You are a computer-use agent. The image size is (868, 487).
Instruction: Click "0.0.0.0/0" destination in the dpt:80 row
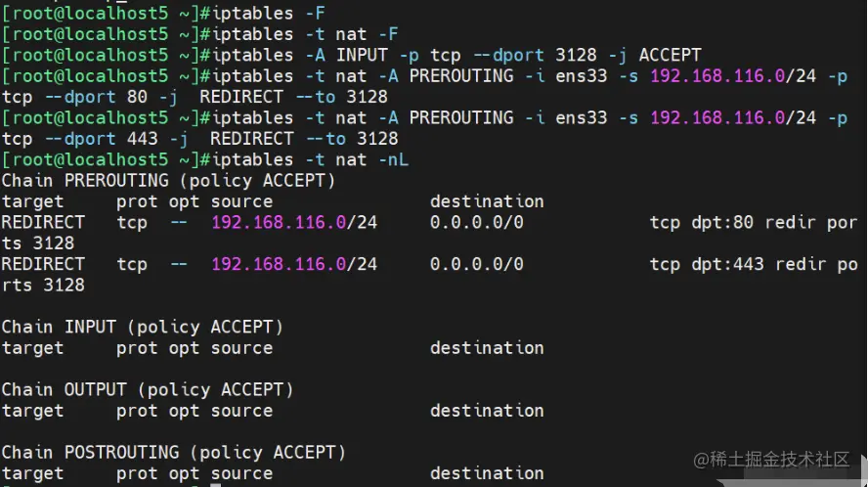(477, 223)
